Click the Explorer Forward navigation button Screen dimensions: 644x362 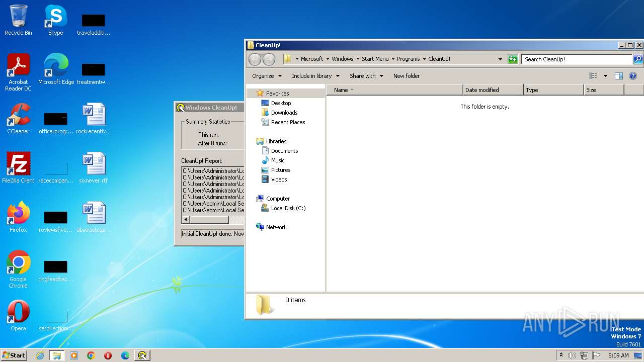[269, 59]
